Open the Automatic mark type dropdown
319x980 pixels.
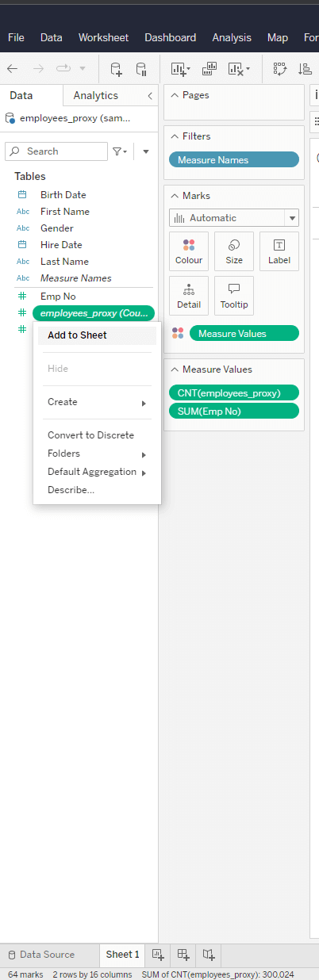click(293, 218)
